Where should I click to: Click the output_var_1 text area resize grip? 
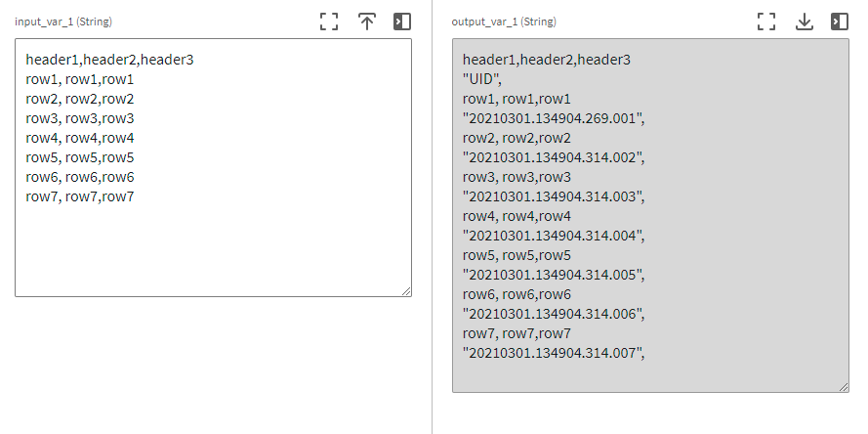click(844, 387)
